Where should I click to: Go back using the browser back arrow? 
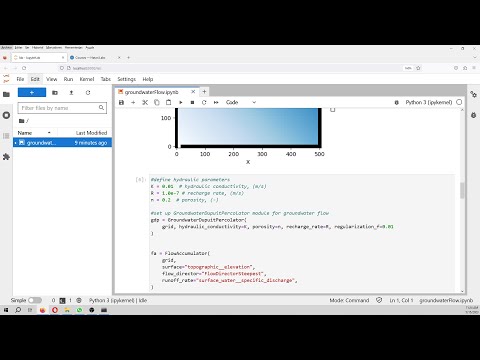(6, 68)
